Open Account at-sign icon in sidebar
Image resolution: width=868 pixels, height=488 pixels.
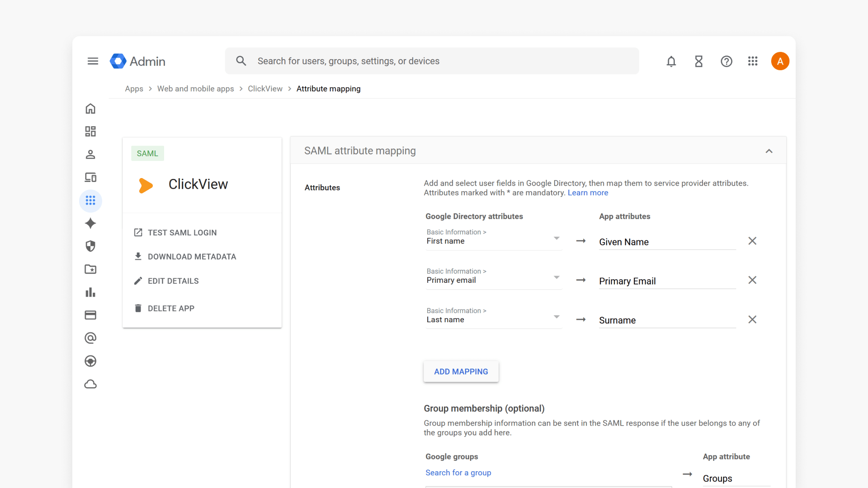coord(90,338)
